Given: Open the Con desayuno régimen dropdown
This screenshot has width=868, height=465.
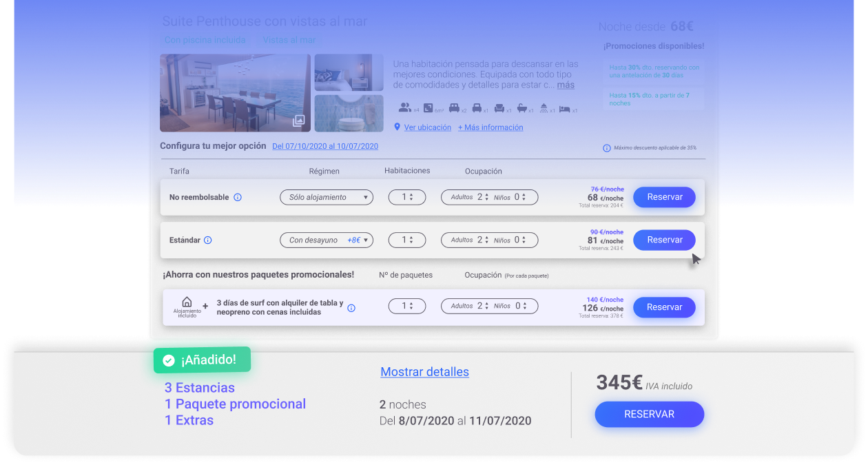Looking at the screenshot, I should coord(326,240).
